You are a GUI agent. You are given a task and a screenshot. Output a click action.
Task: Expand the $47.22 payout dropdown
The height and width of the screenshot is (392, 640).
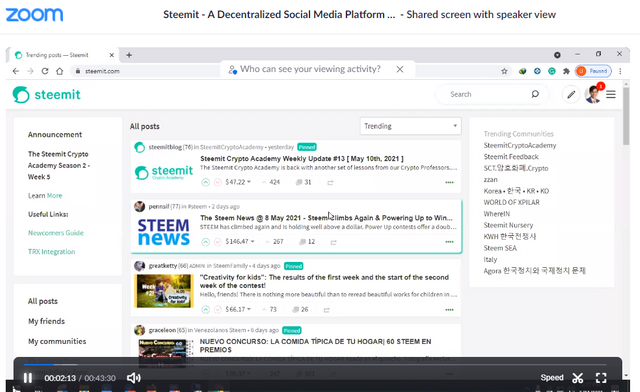pos(238,182)
